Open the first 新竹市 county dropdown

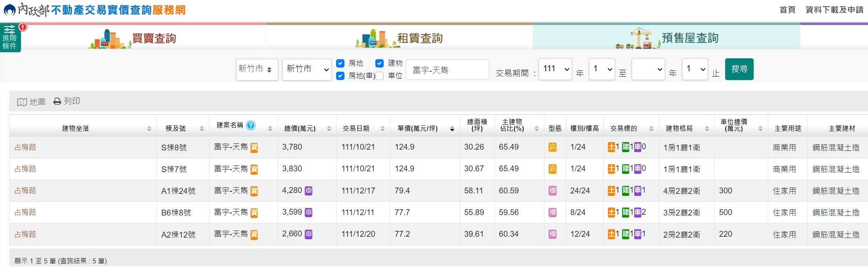coord(257,69)
